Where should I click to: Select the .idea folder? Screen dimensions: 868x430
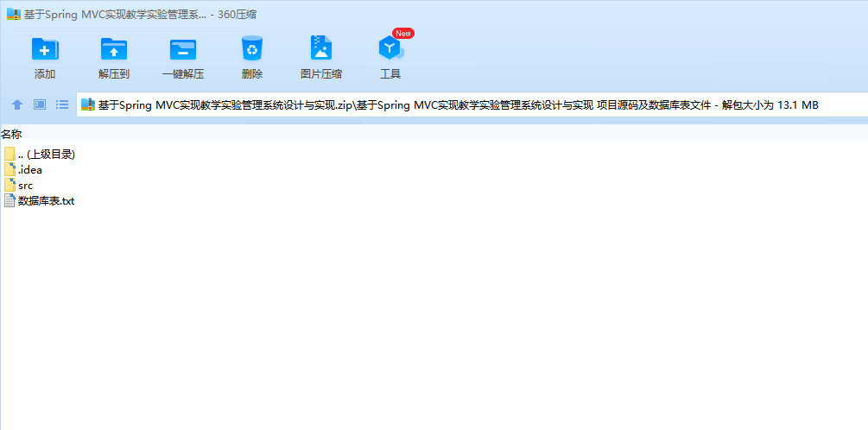(23, 170)
